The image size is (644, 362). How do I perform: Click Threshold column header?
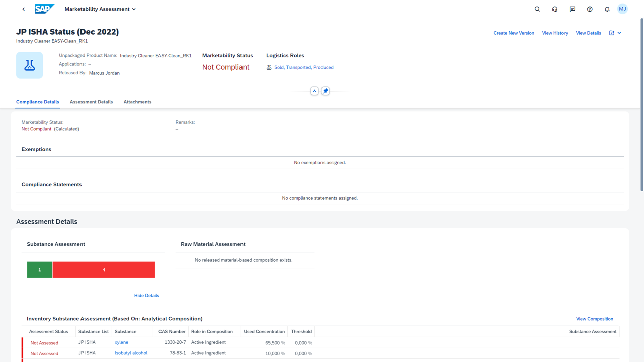pyautogui.click(x=301, y=332)
